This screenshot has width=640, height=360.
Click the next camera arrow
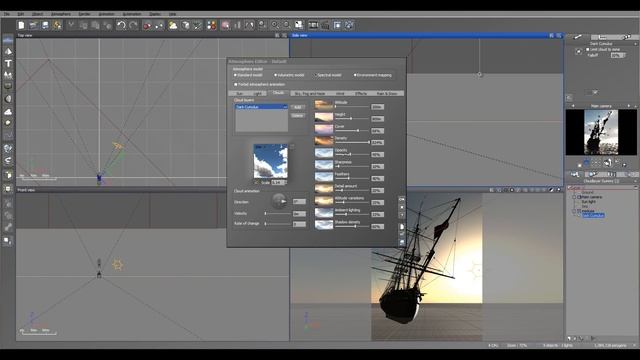point(629,106)
